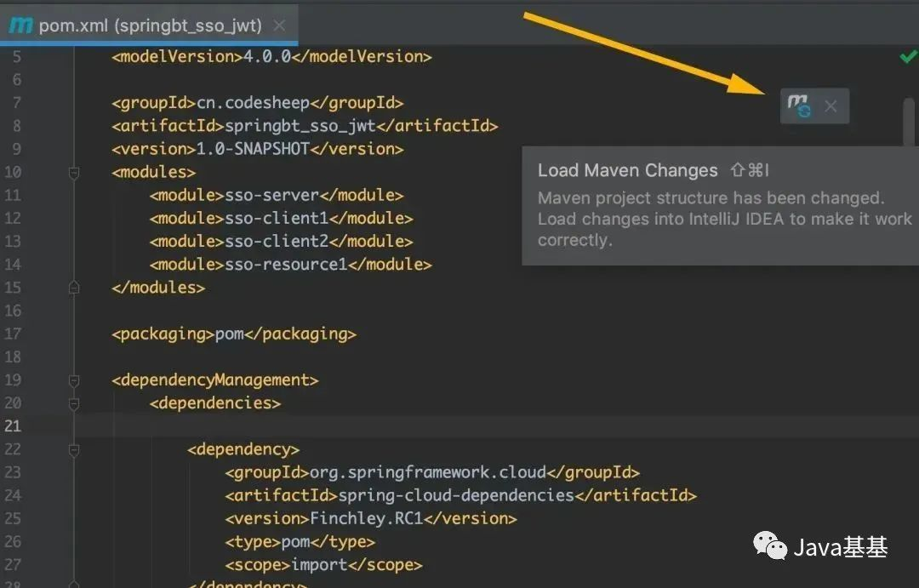Click the fold end marker at line 15

74,288
